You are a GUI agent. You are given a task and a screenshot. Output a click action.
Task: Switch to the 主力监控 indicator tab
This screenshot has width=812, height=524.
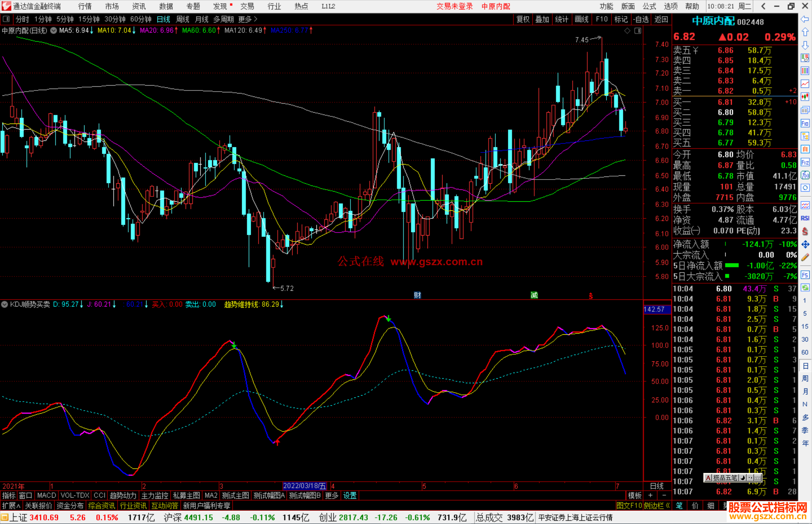[155, 495]
